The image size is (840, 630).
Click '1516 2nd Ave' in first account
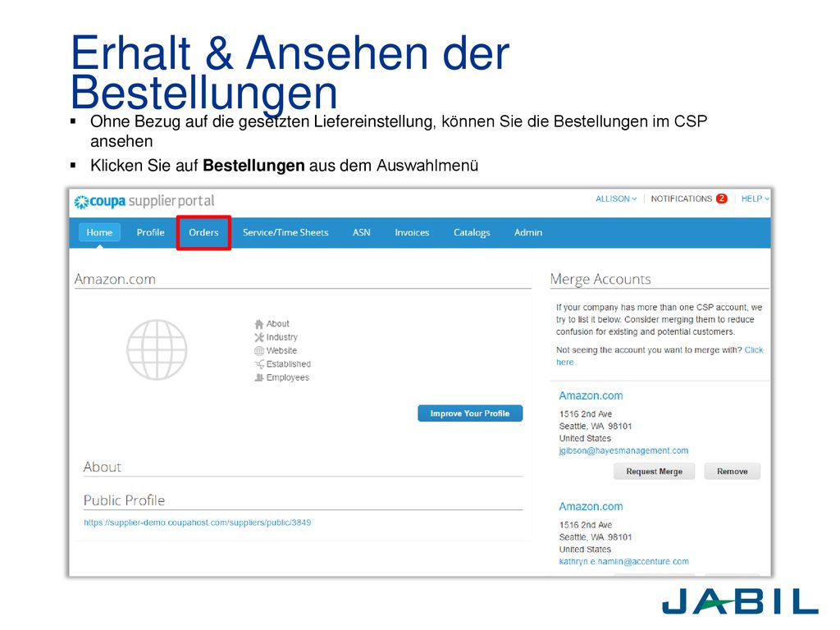click(586, 414)
